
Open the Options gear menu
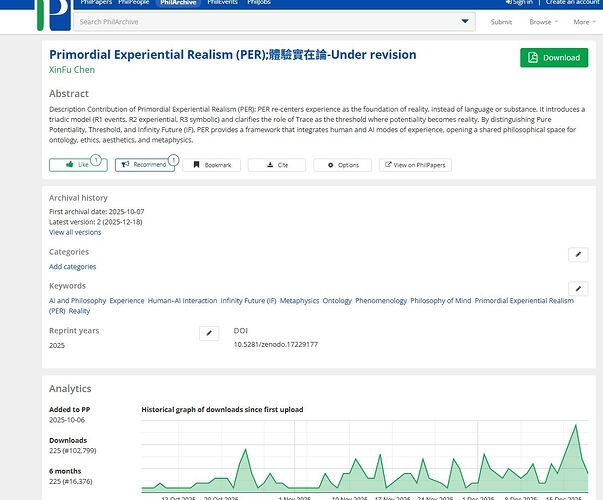click(342, 164)
